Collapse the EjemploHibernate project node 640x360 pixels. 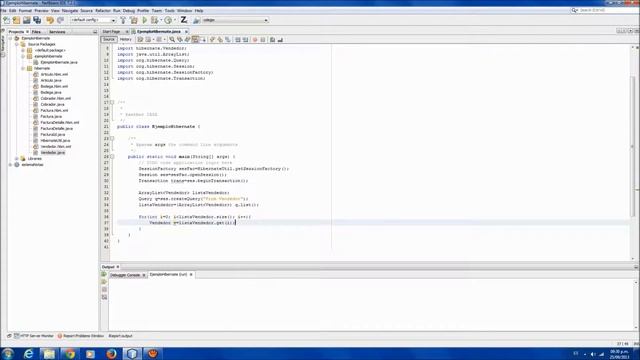[x=11, y=38]
